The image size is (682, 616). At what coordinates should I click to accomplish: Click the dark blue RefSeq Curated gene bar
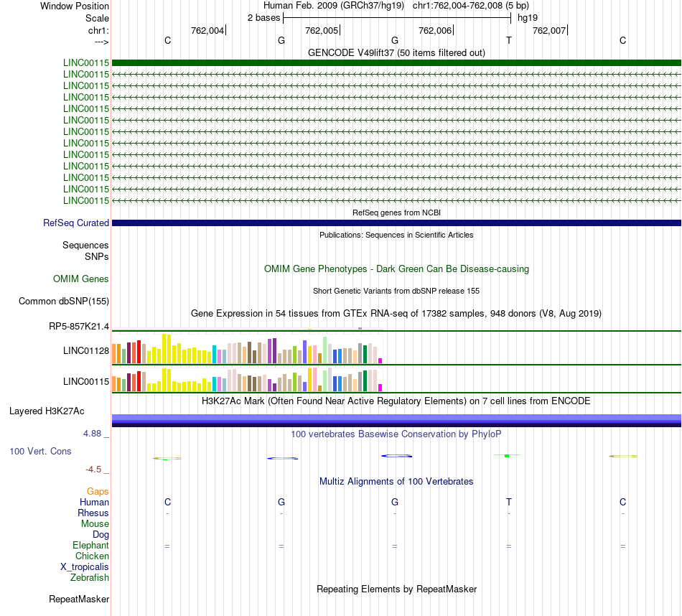point(396,223)
